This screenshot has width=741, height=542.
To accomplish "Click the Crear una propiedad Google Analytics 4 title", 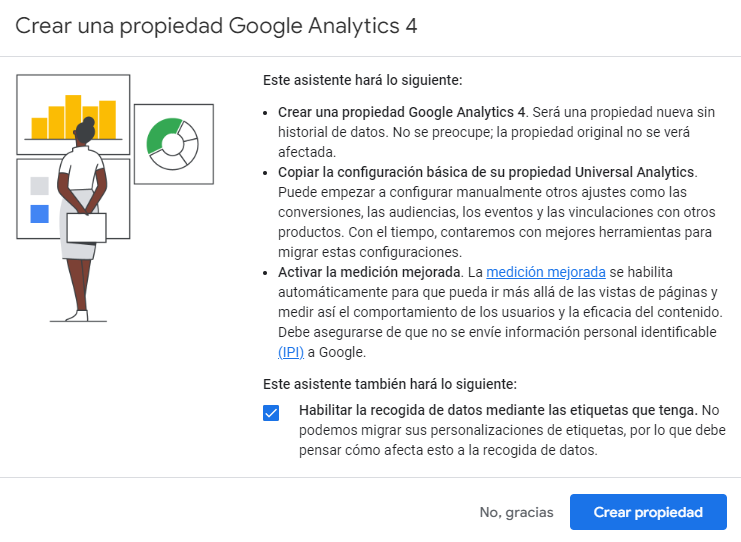I will (216, 26).
